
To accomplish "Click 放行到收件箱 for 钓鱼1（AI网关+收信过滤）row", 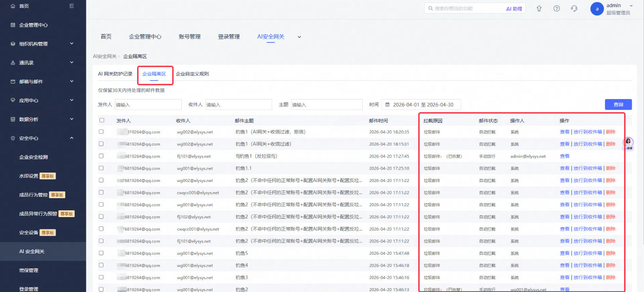I will tap(588, 144).
